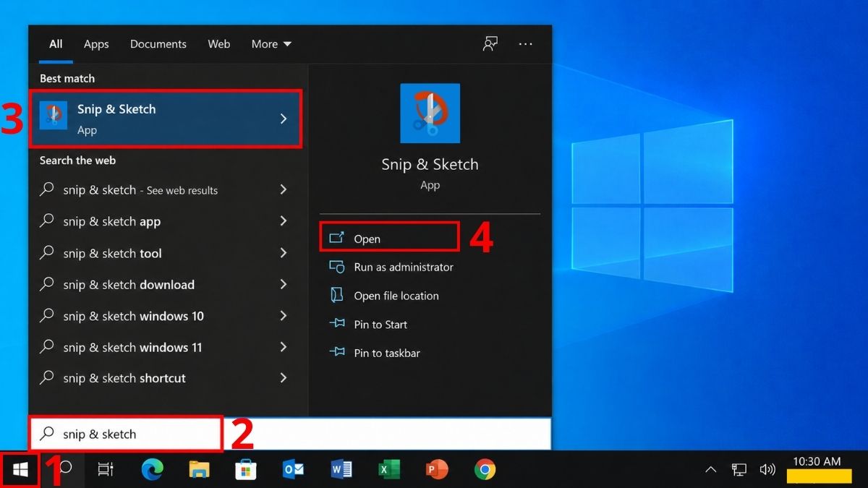The height and width of the screenshot is (488, 868).
Task: Open network status icon in tray
Action: coord(739,470)
